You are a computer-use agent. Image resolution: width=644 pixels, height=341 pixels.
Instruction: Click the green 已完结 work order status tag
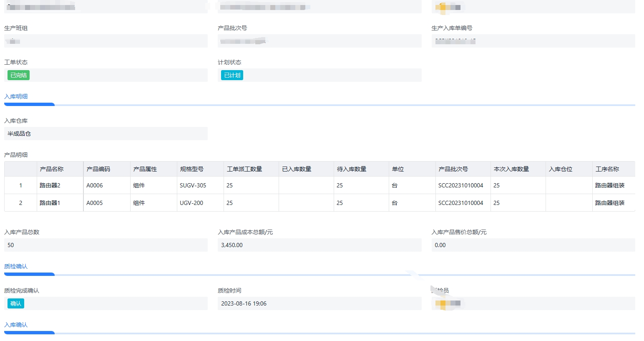point(18,75)
